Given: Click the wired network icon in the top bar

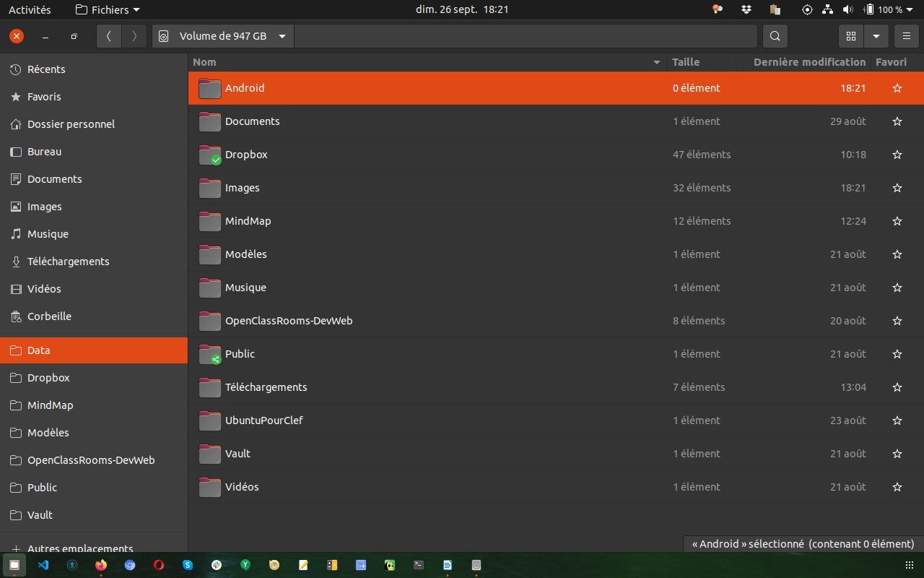Looking at the screenshot, I should point(827,9).
